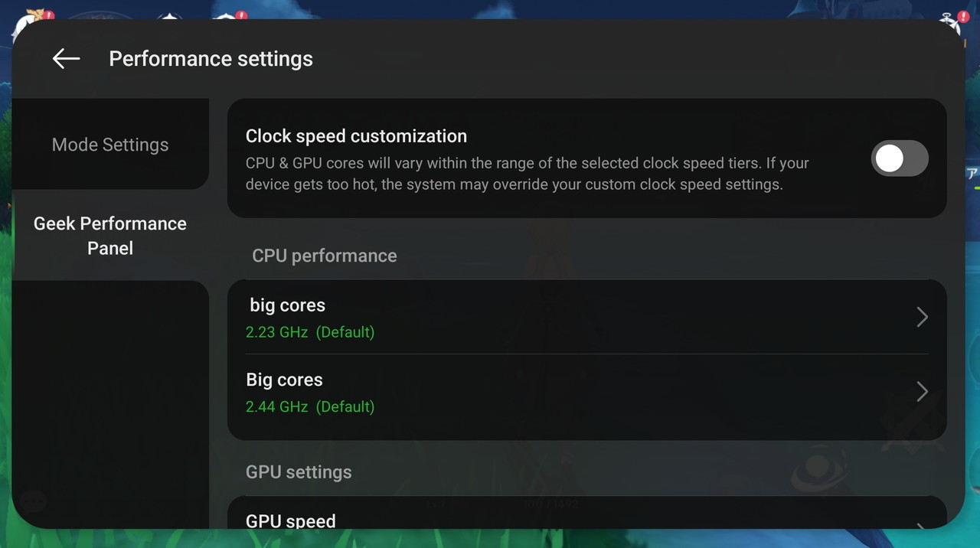Open the 2.23 GHz big cores chevron
The width and height of the screenshot is (980, 548).
[x=922, y=317]
